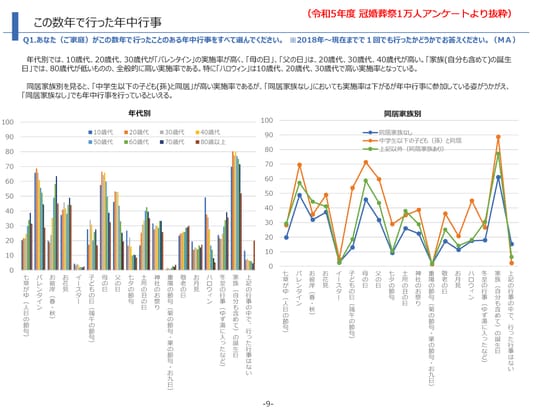Click the バレンタイン label under the bar chart

(39, 292)
